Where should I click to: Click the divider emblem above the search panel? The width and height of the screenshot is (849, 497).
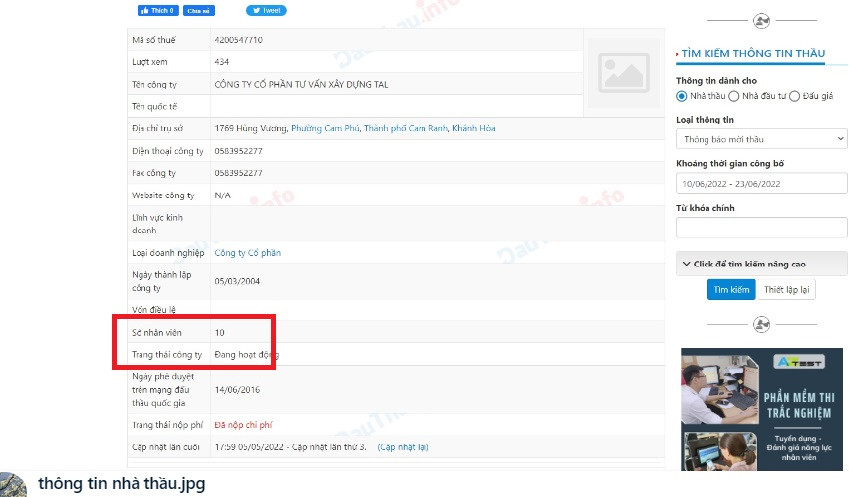coord(761,20)
